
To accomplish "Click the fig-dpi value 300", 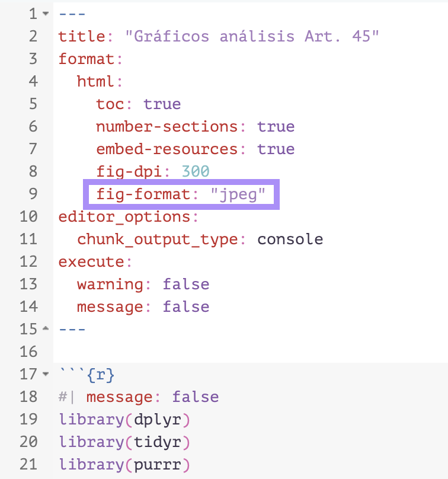I will pos(195,172).
